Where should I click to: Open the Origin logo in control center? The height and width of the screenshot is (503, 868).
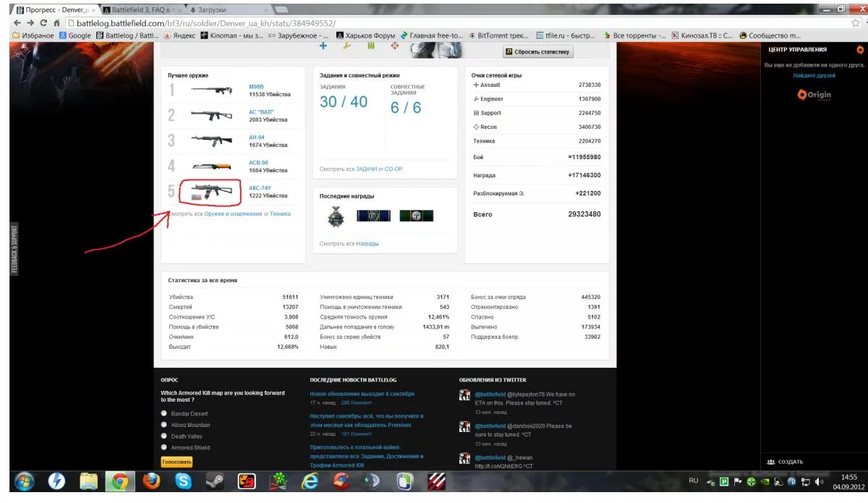pyautogui.click(x=814, y=95)
